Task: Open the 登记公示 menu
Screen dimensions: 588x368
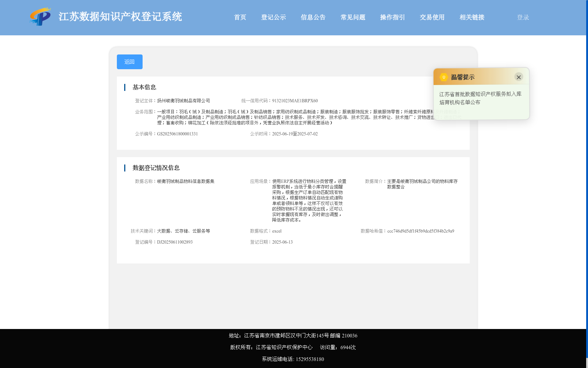Action: click(x=273, y=17)
